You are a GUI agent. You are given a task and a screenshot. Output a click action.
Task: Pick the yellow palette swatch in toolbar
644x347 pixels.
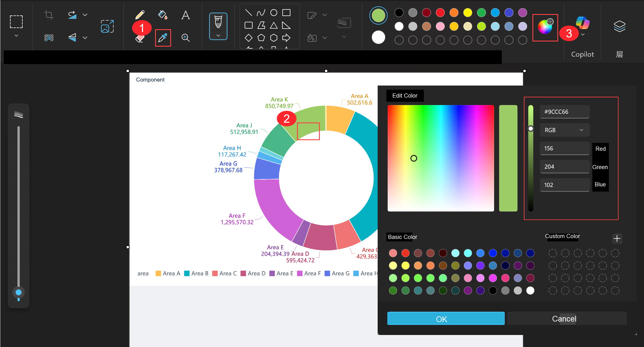468,13
